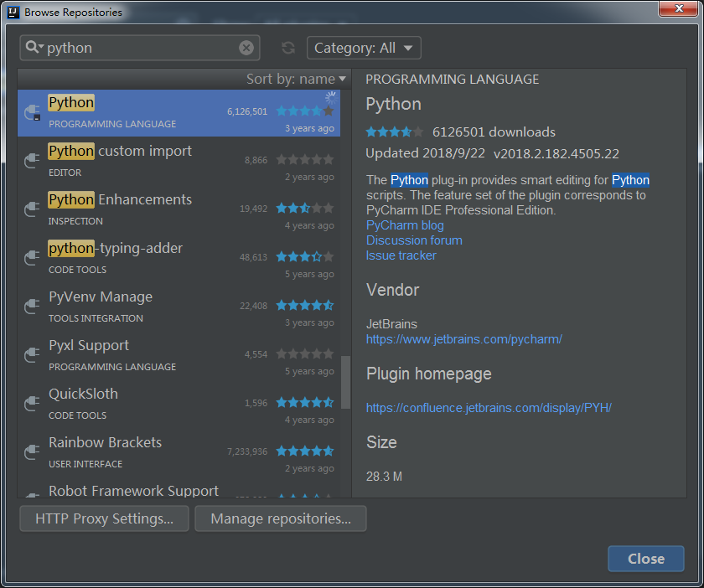Click the version v2018.2.182.4505.22 text
Image resolution: width=704 pixels, height=588 pixels.
pos(556,153)
